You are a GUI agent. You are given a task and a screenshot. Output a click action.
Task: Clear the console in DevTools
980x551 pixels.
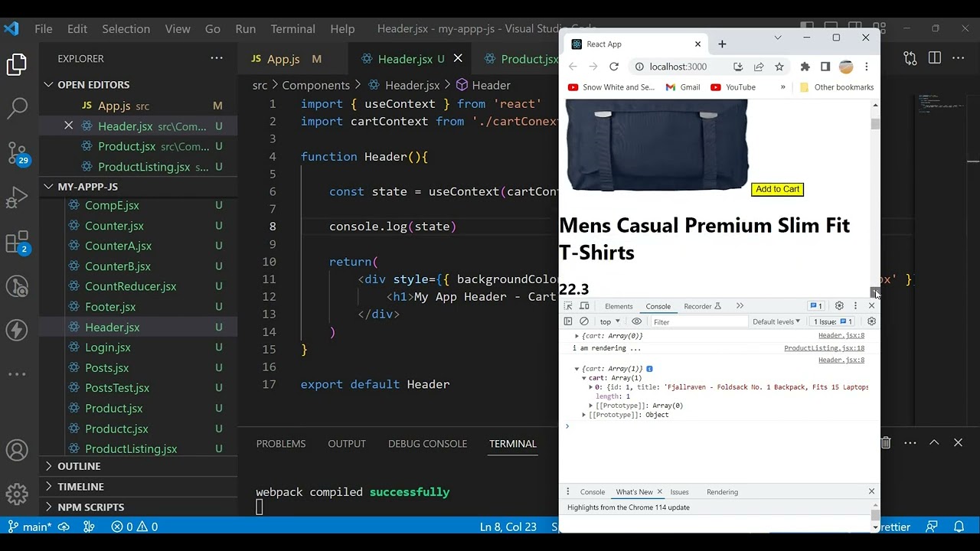(584, 321)
